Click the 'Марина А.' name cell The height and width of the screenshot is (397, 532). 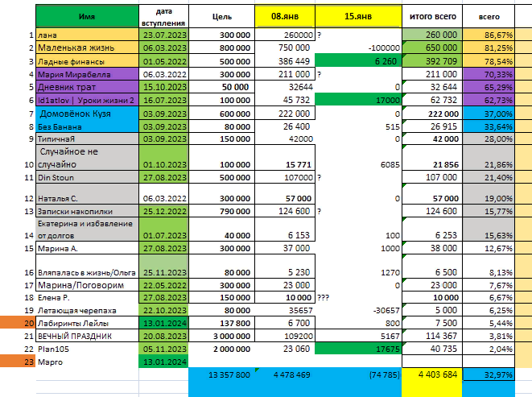(x=87, y=248)
